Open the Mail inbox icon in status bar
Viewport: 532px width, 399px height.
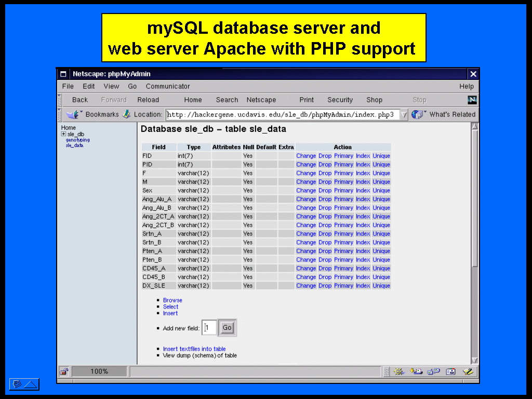click(416, 371)
